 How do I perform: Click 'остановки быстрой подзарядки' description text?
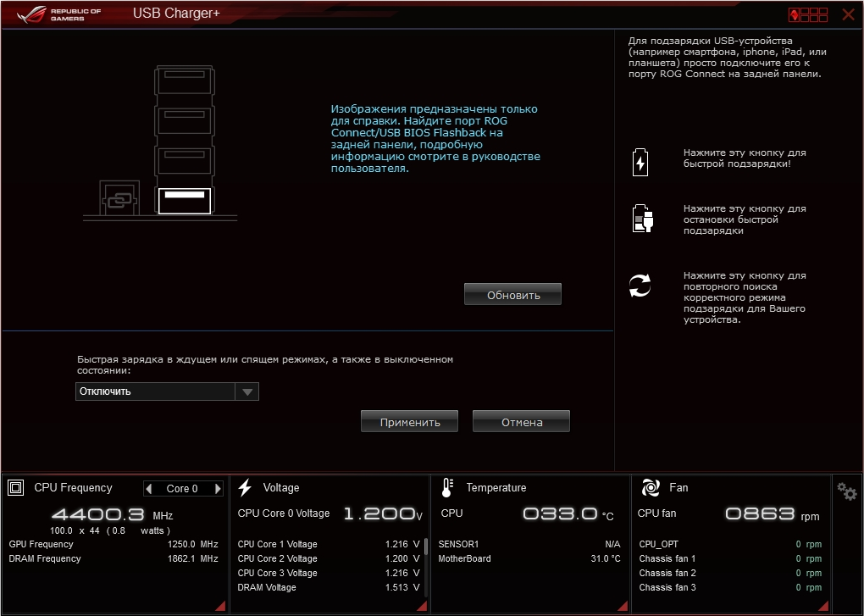click(745, 219)
